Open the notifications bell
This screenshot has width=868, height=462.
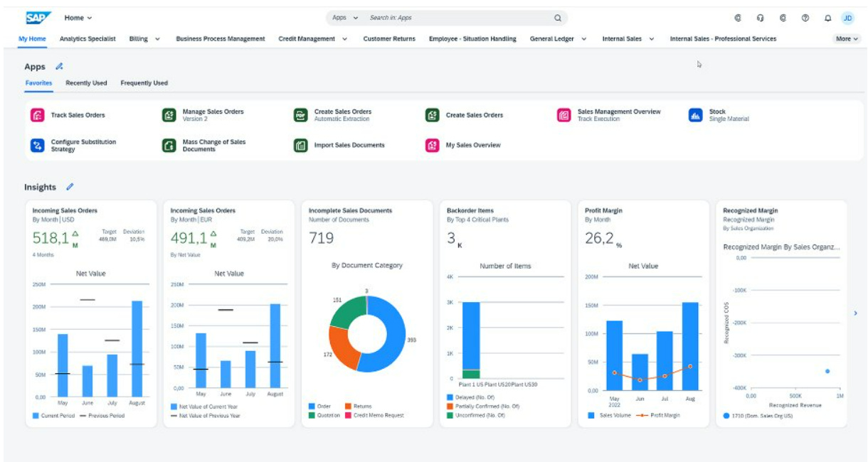(827, 18)
